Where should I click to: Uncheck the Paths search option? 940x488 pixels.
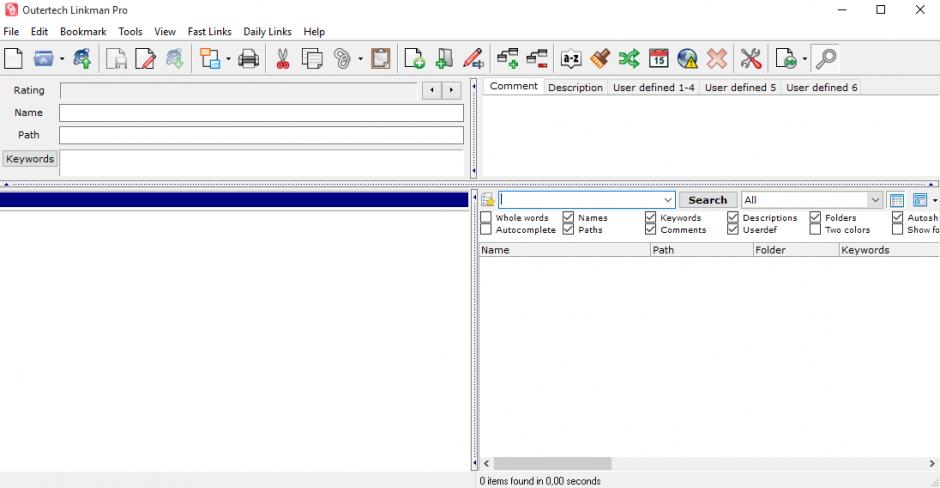pyautogui.click(x=568, y=230)
